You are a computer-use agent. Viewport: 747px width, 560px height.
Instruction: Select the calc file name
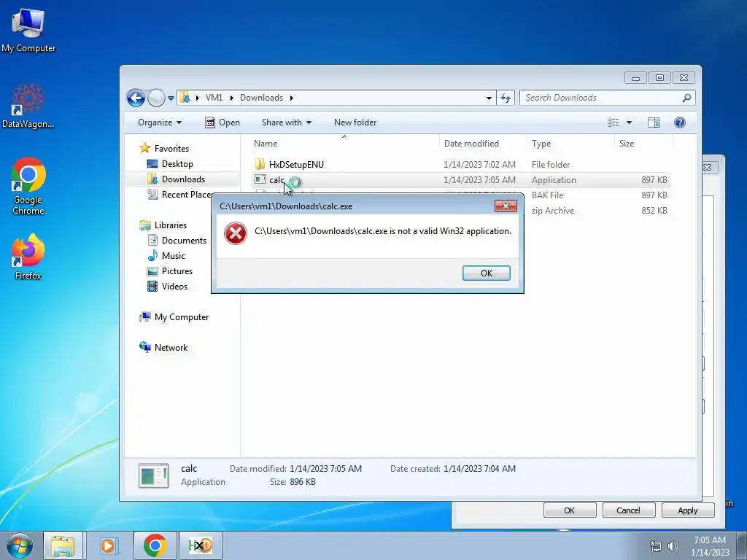(x=276, y=180)
